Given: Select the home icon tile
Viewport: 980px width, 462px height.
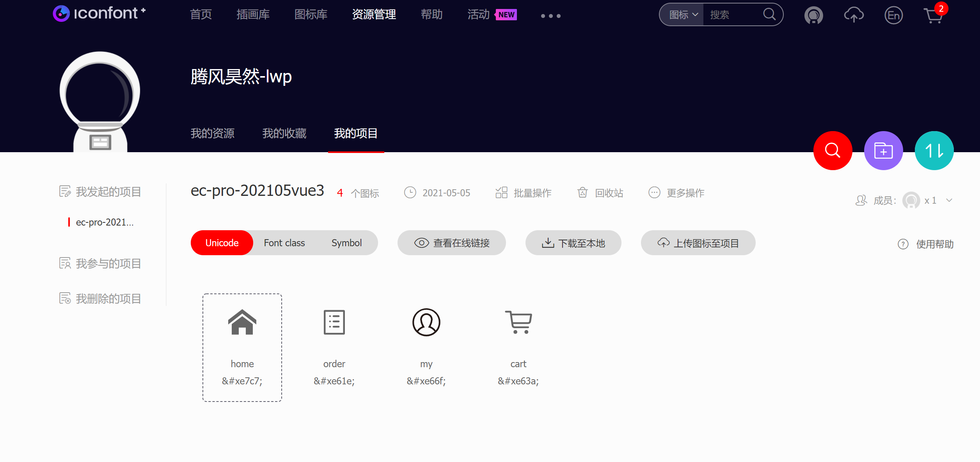Looking at the screenshot, I should tap(242, 347).
